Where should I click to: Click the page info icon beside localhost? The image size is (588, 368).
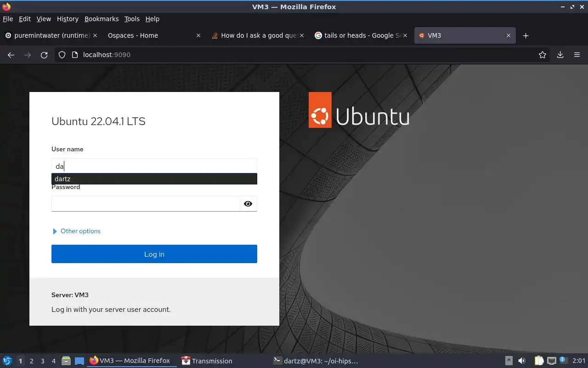click(x=75, y=55)
